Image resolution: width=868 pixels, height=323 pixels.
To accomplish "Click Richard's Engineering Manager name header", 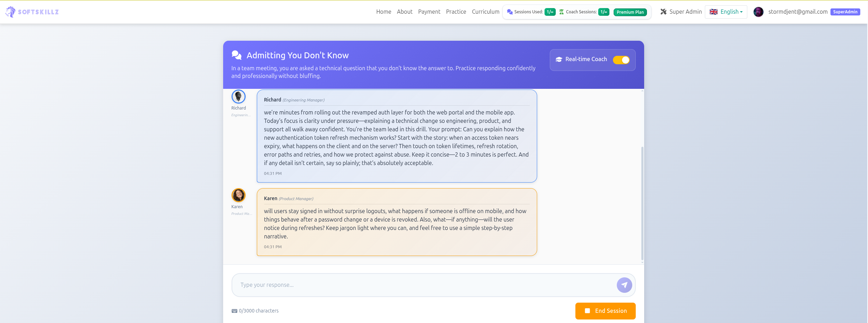I will [x=294, y=100].
